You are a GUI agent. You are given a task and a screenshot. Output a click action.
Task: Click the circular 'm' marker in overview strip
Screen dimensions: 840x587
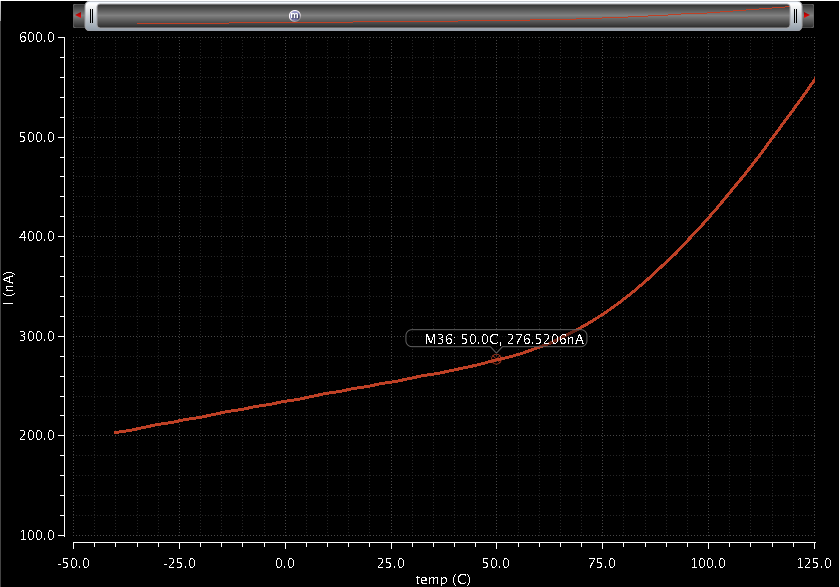294,16
